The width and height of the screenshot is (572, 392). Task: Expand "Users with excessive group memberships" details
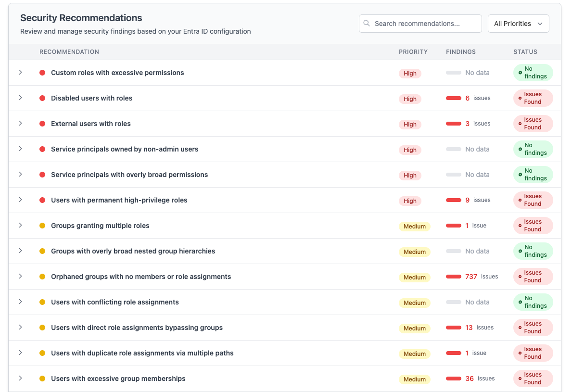pyautogui.click(x=21, y=379)
